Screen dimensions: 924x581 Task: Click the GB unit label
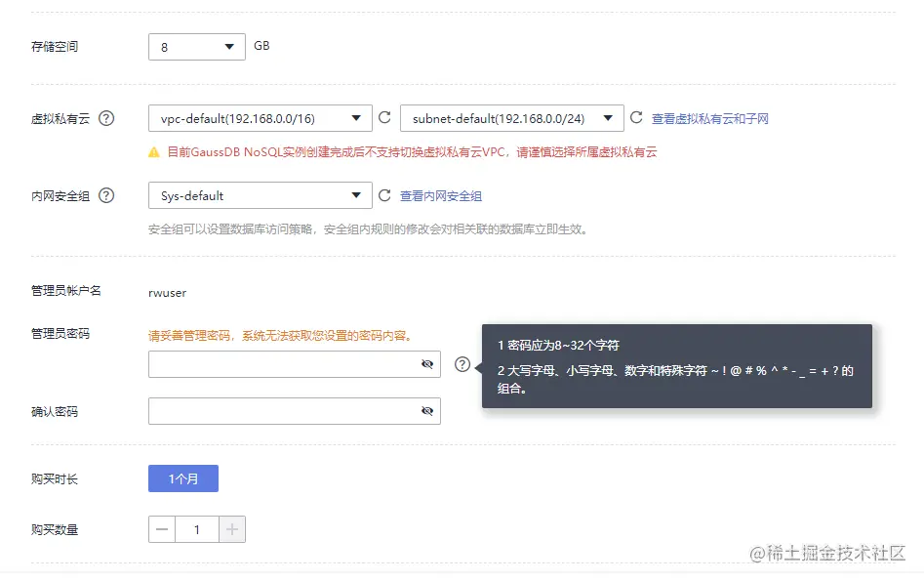(x=261, y=46)
